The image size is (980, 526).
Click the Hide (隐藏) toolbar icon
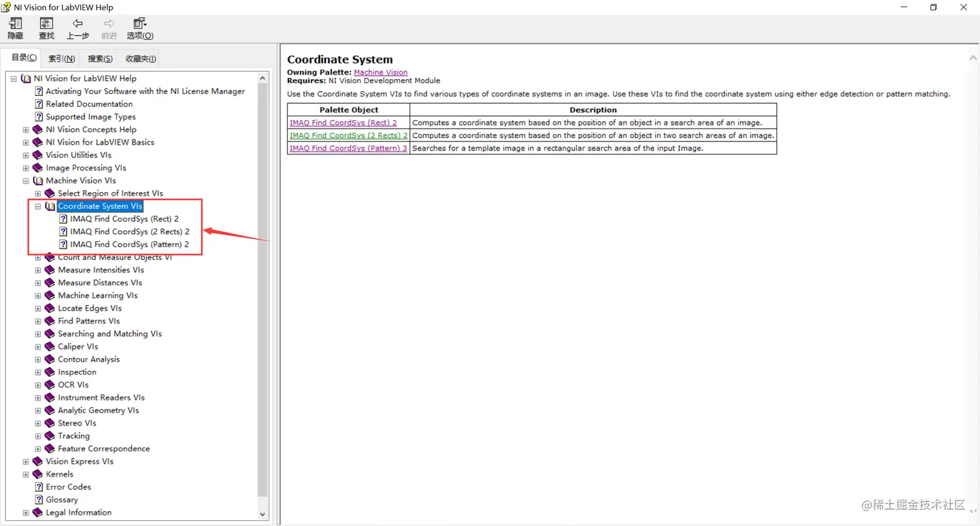coord(15,24)
